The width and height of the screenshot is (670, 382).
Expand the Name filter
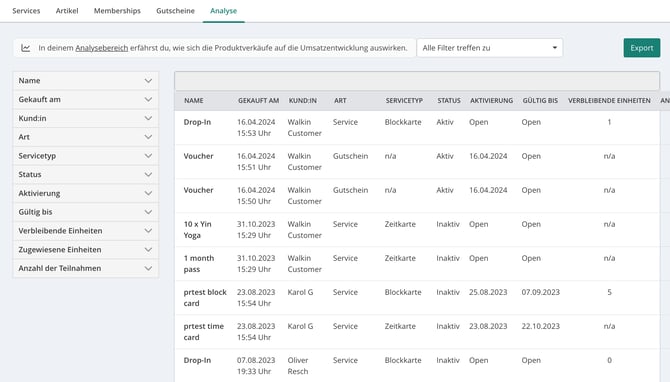click(x=85, y=80)
